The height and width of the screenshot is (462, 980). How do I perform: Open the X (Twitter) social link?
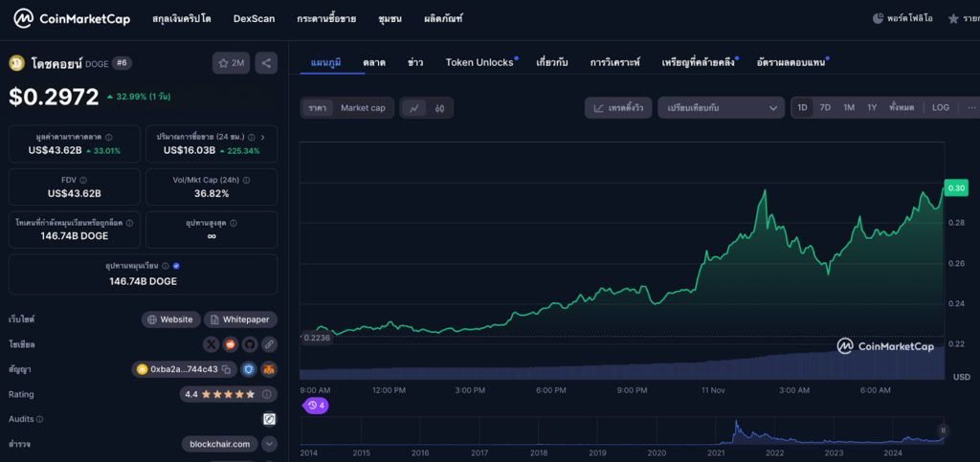(212, 344)
